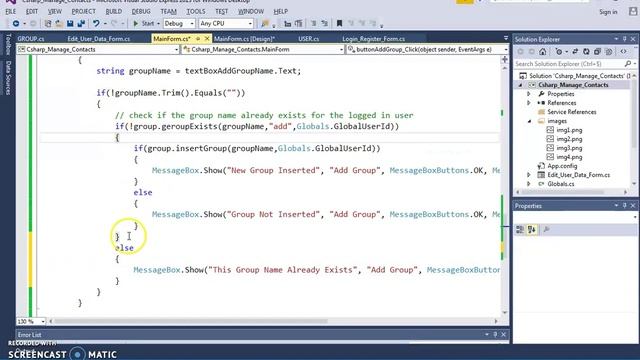Click the View Code icon in Solution Explorer
640x360 pixels.
coord(623,51)
